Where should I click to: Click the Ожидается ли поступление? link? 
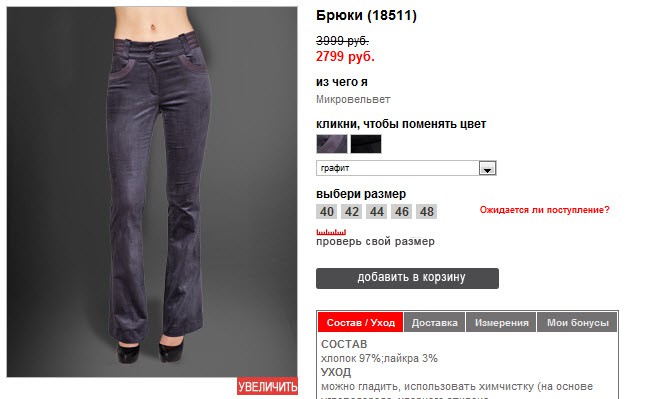point(544,210)
